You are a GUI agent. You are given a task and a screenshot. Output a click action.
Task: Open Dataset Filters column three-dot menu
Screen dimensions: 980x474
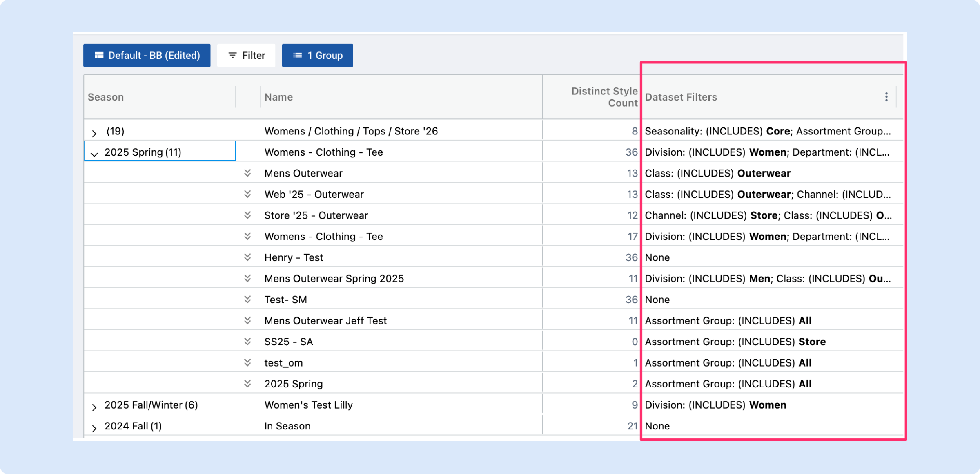tap(886, 97)
